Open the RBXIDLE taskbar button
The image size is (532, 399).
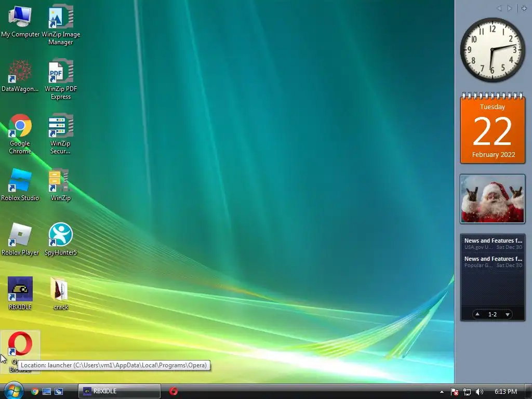pos(119,391)
